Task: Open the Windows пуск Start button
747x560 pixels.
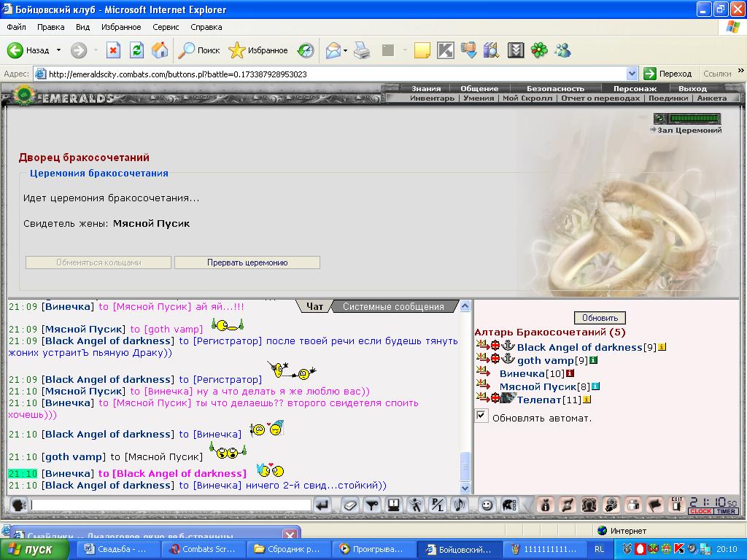Action: 34,550
